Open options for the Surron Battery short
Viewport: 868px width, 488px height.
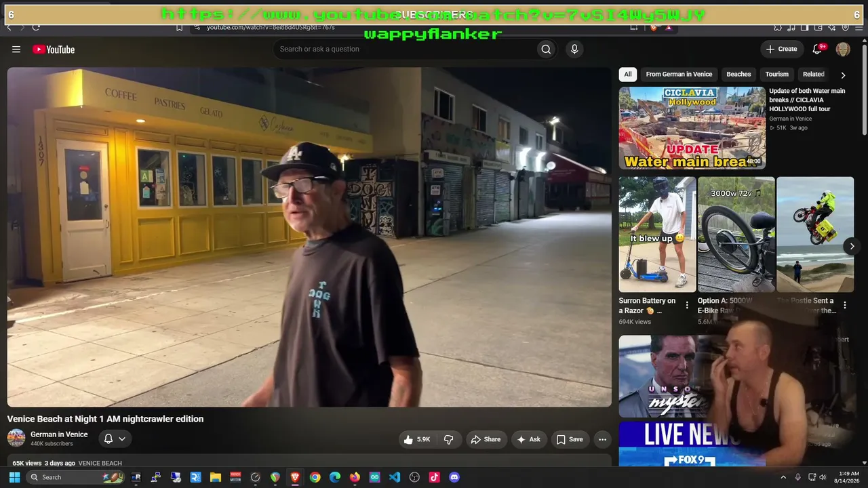coord(687,305)
